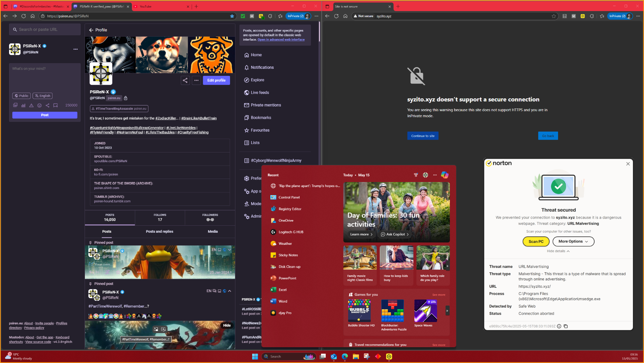Switch to the Media tab
The height and width of the screenshot is (363, 644).
[x=213, y=231]
